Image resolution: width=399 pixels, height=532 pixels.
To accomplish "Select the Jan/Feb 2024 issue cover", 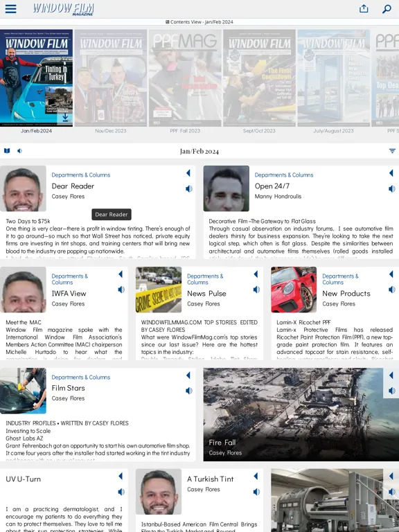I will click(36, 78).
